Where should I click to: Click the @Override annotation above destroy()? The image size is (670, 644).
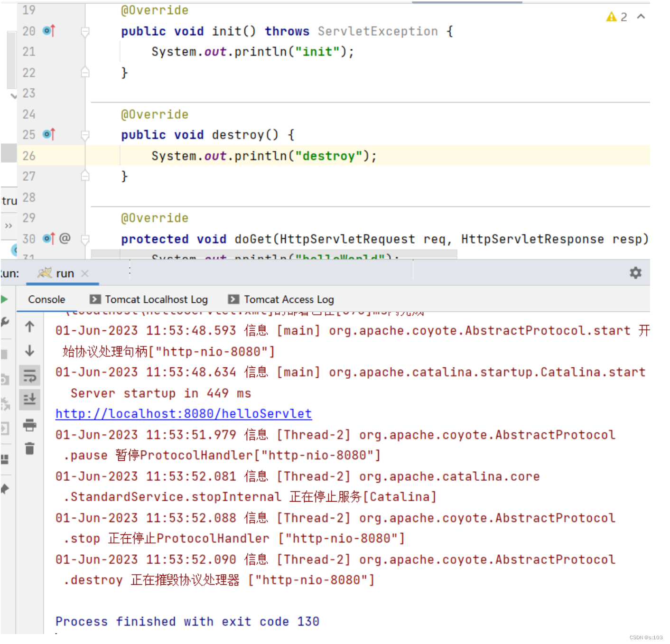tap(155, 114)
